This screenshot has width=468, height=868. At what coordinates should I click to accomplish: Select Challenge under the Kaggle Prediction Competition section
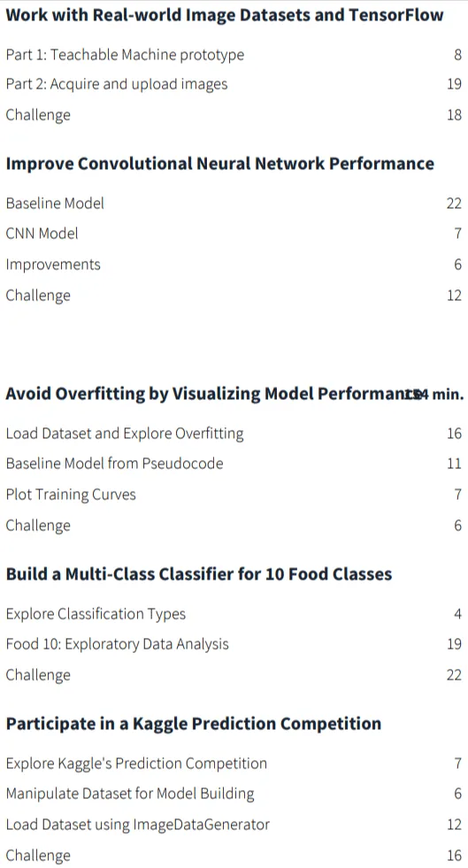38,856
